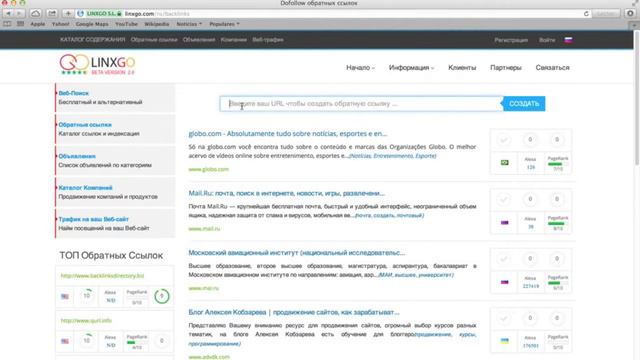The height and width of the screenshot is (360, 640).
Task: Click the last zero counter circle in Mail.Ru card
Action: pyautogui.click(x=557, y=199)
